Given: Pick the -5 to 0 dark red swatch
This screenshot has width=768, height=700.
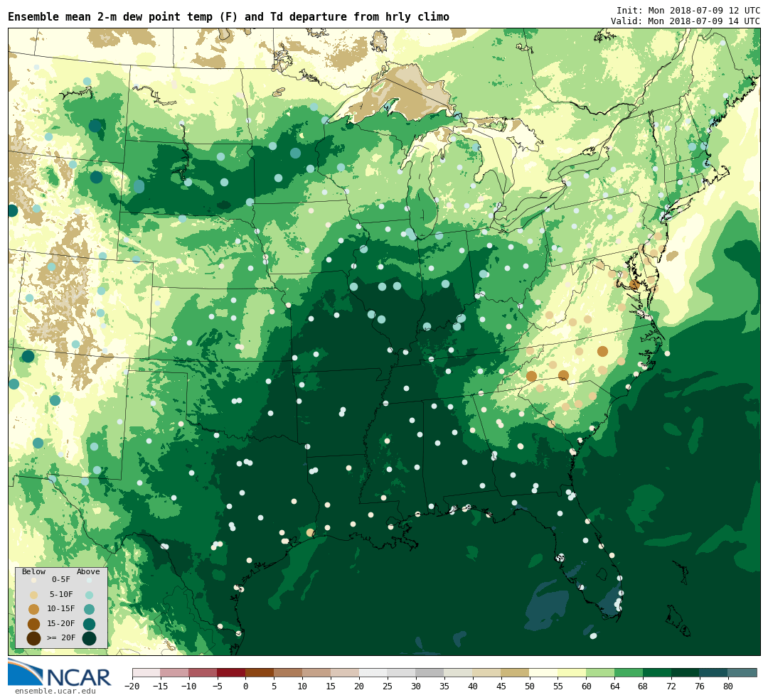Looking at the screenshot, I should (232, 672).
